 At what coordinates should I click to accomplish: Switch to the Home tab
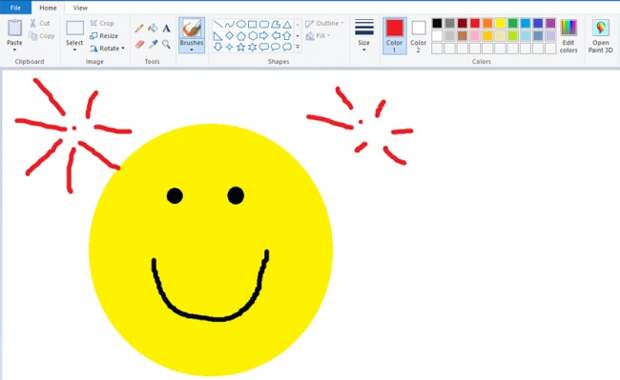pos(48,8)
